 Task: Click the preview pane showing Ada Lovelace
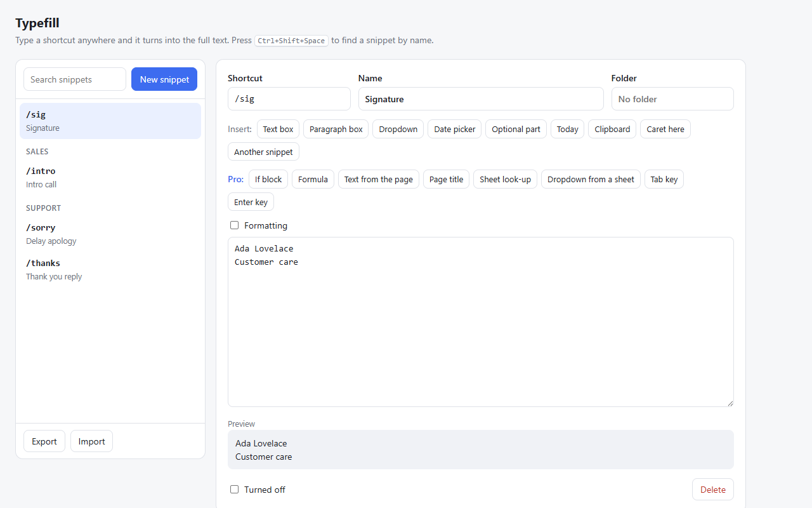[x=481, y=450]
